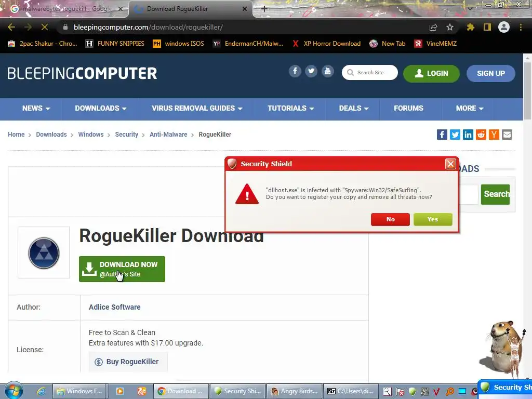Expand the NEWS dropdown menu
This screenshot has height=399, width=532.
coord(36,108)
